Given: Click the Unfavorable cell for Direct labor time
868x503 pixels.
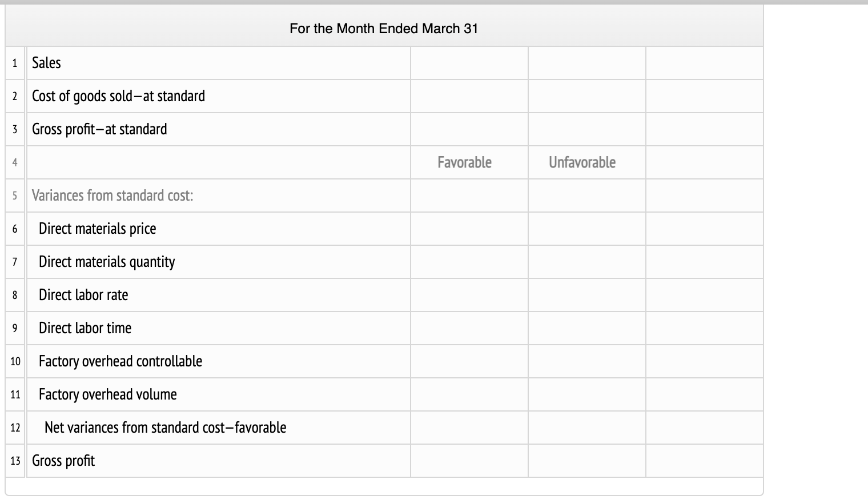Looking at the screenshot, I should pos(586,328).
